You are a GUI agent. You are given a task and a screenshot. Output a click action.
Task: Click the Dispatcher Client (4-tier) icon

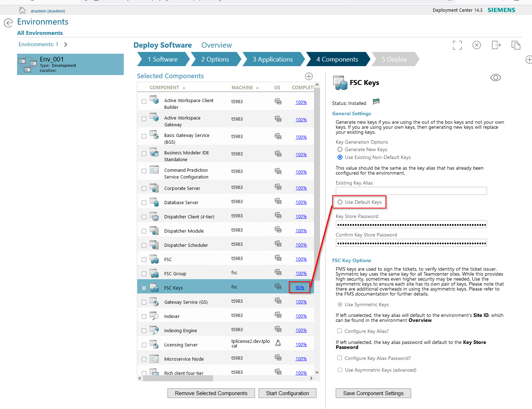click(x=154, y=216)
